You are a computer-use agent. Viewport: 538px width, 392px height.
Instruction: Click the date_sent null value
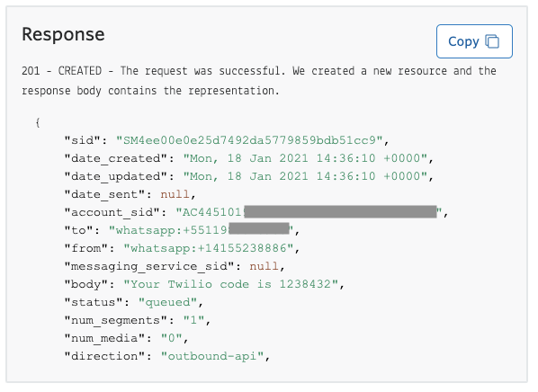point(175,194)
